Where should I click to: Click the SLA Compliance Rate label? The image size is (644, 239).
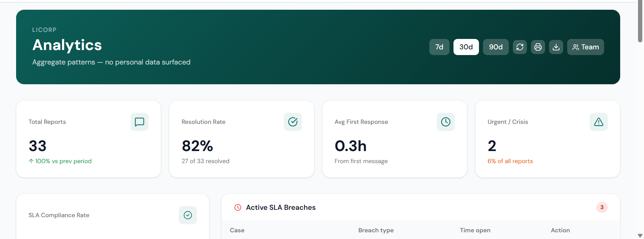pos(59,215)
